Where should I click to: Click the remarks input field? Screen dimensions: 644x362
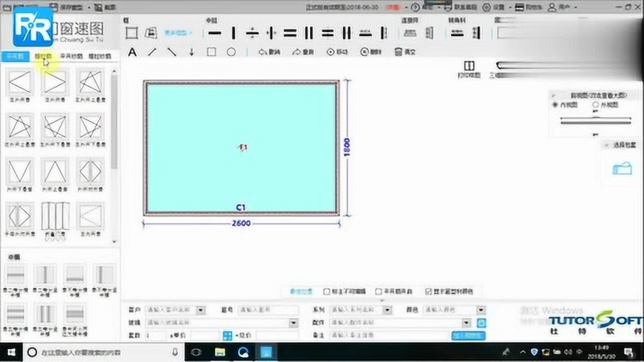coord(390,335)
